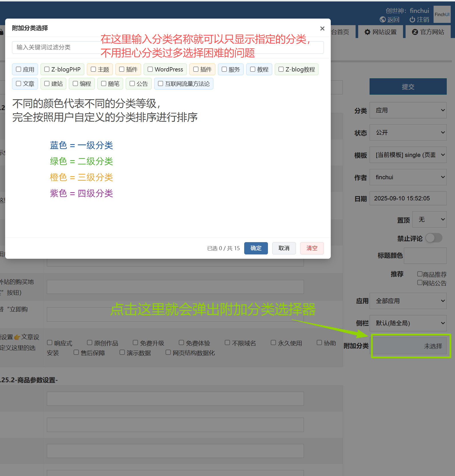Click the 标题颜色 color field
455x476 pixels.
[x=425, y=256]
